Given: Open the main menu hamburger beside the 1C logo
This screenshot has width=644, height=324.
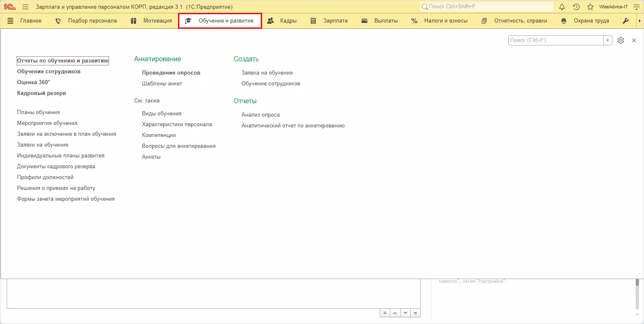Looking at the screenshot, I should pos(25,7).
